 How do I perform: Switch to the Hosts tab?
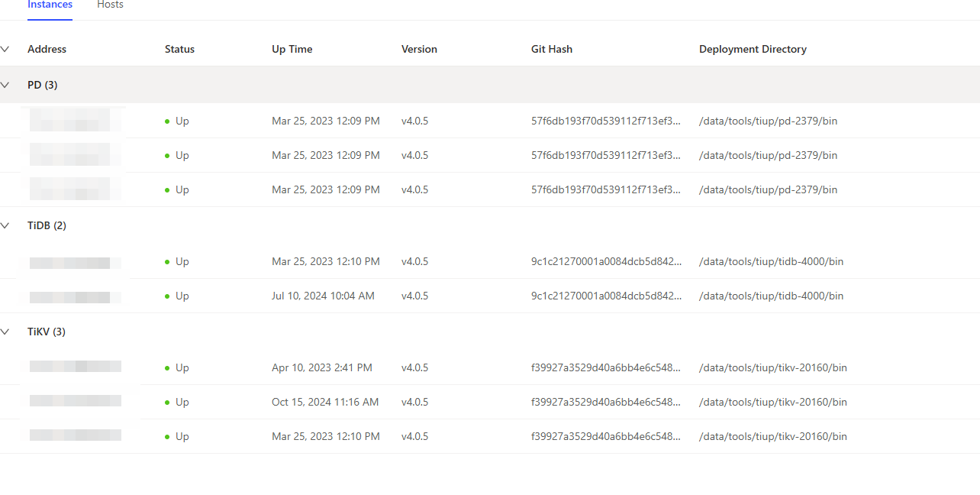[x=110, y=5]
